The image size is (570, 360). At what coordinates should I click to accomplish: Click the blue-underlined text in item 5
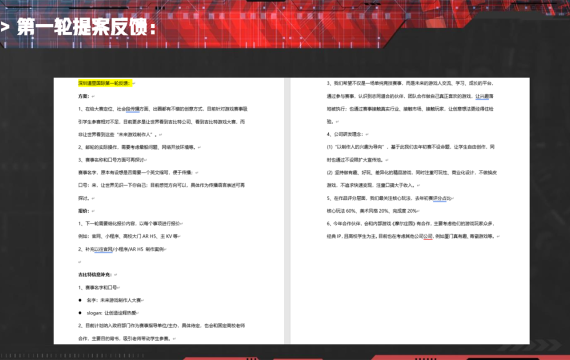point(439,199)
